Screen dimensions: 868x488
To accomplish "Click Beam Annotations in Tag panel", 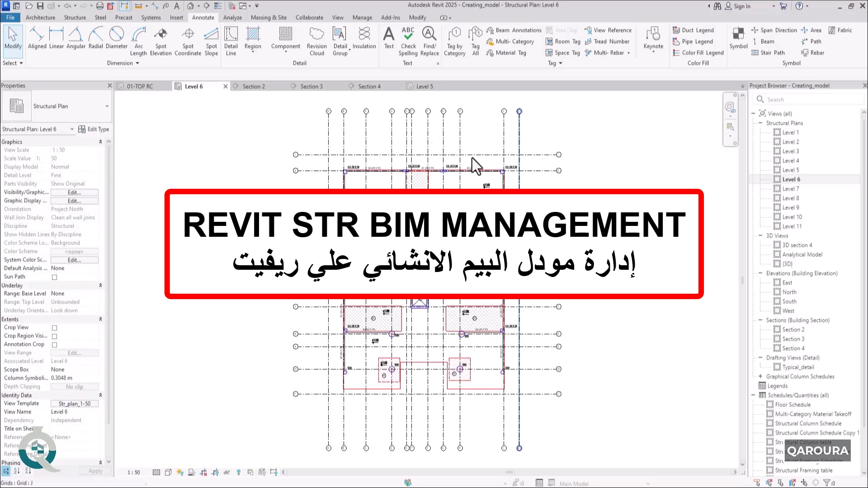I will [x=514, y=30].
